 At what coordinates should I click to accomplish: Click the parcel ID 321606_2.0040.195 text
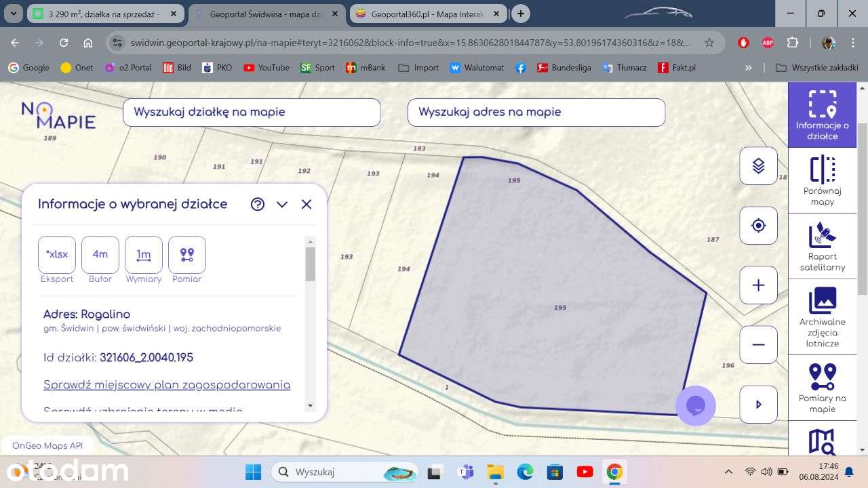click(146, 358)
